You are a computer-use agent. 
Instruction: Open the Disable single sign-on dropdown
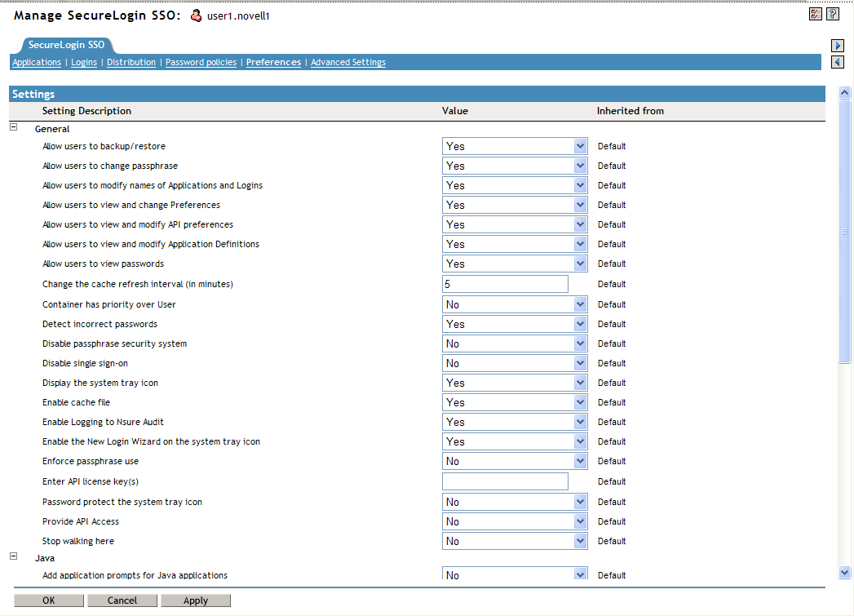580,362
